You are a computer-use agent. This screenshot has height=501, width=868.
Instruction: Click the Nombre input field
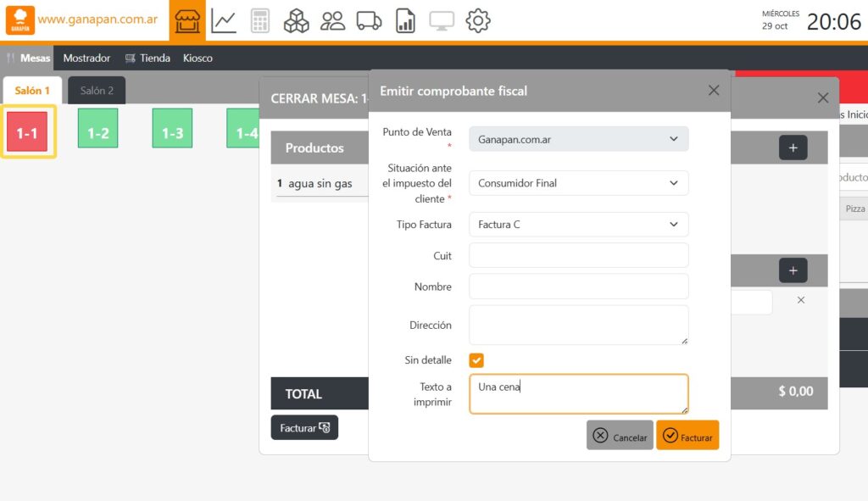click(x=578, y=287)
